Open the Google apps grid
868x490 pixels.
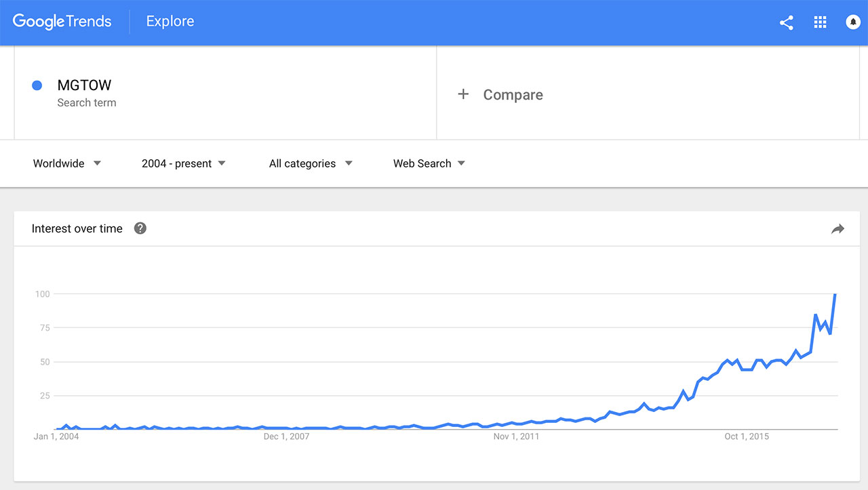tap(820, 22)
